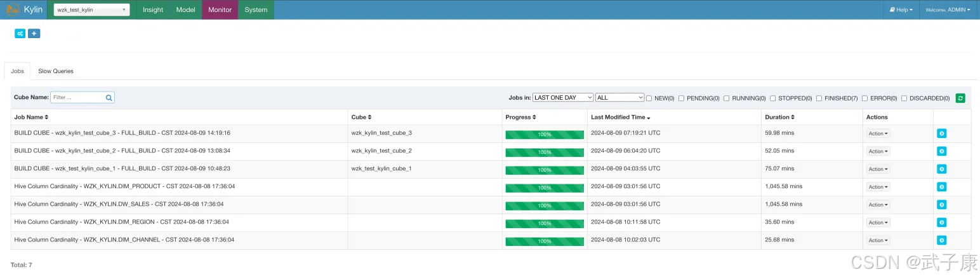Image resolution: width=980 pixels, height=279 pixels.
Task: Open the Help menu
Action: pyautogui.click(x=901, y=10)
